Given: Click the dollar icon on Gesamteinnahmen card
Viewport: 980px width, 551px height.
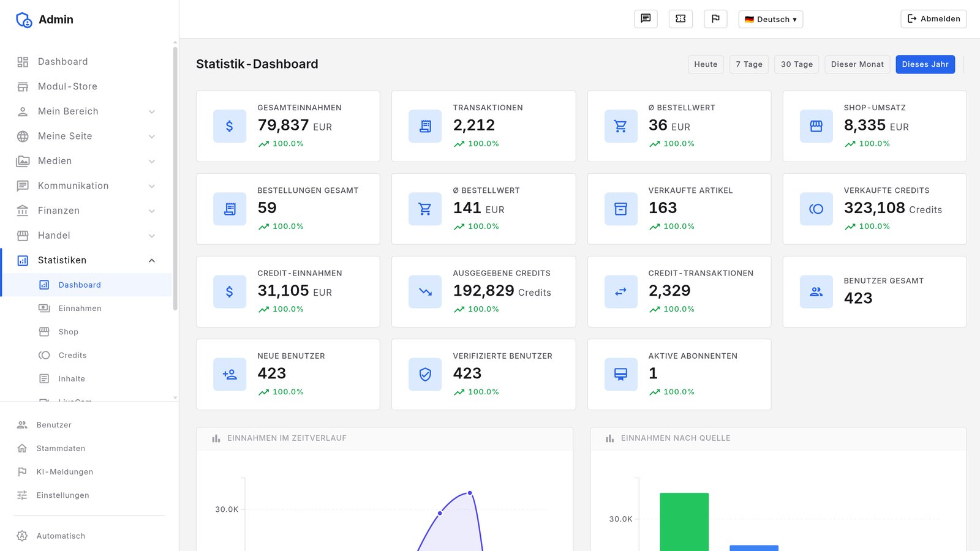Looking at the screenshot, I should click(230, 126).
